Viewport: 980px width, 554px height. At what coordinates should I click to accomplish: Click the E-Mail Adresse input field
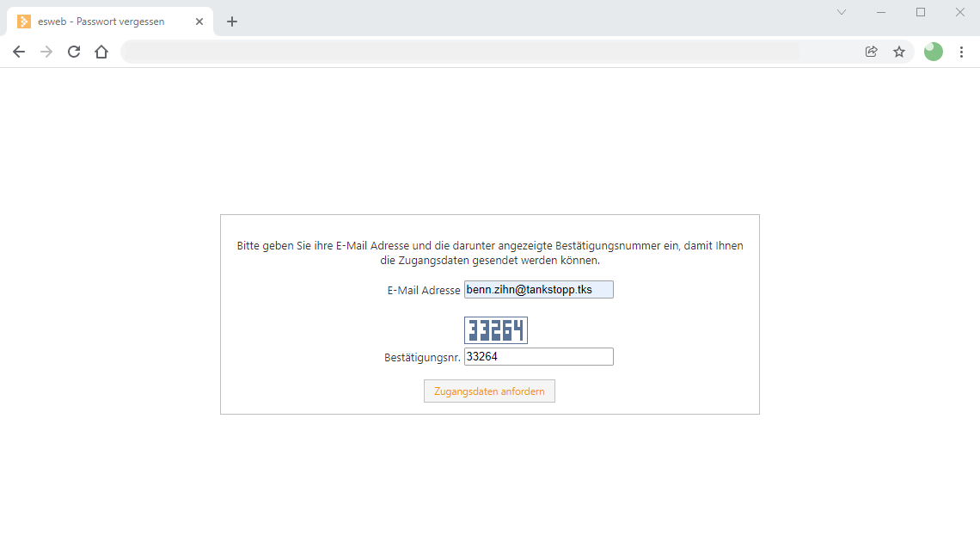click(539, 290)
